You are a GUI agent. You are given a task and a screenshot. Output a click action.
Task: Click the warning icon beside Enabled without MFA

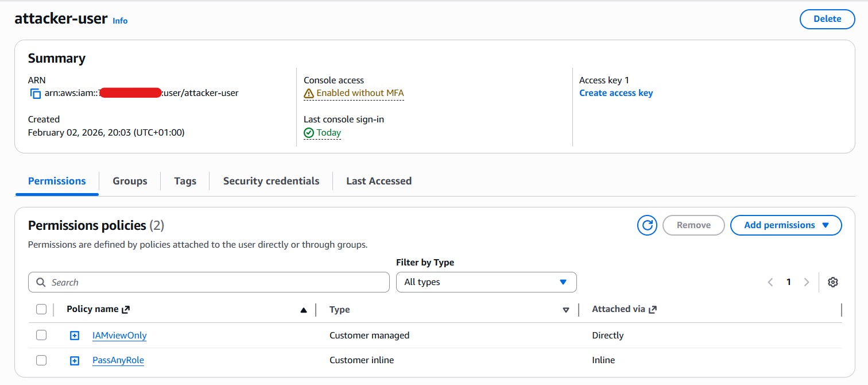[x=309, y=93]
